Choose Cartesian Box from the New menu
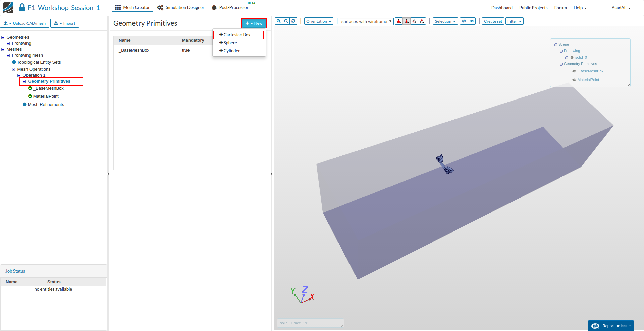Viewport: 644px width, 331px height. pos(238,35)
